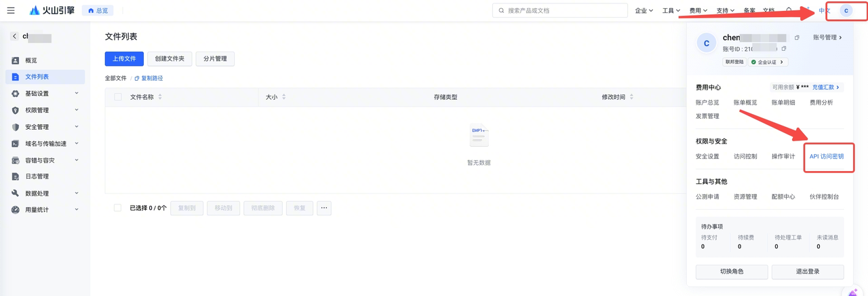Open 账户总览

[x=707, y=103]
